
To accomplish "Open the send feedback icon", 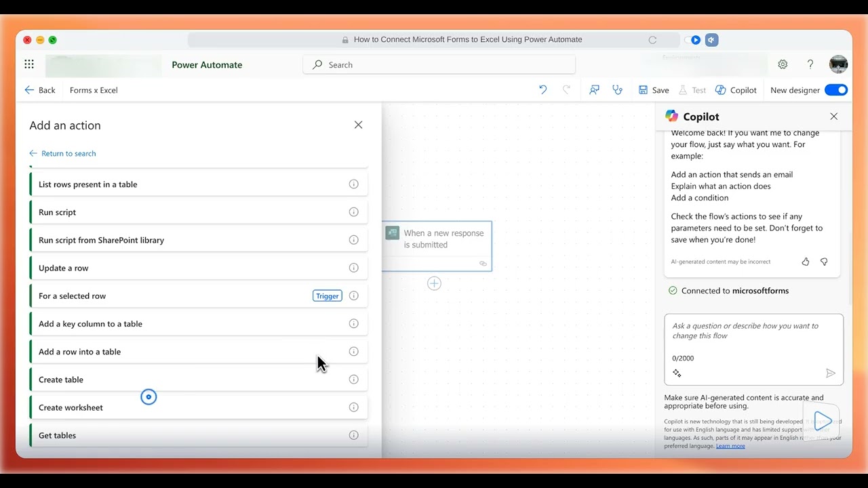I will (x=594, y=89).
